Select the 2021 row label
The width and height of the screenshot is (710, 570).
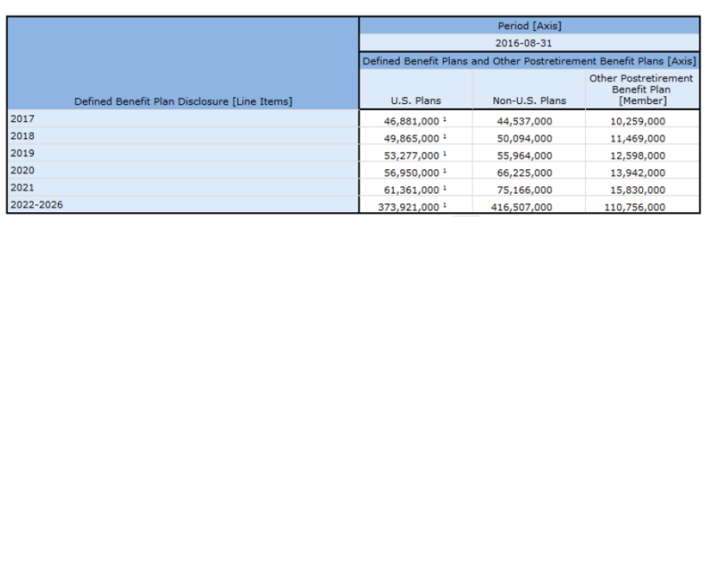22,187
